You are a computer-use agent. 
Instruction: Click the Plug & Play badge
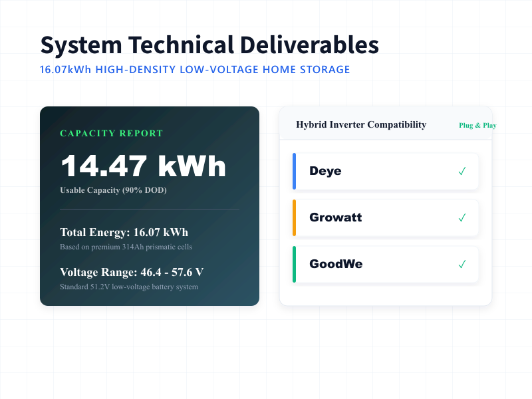click(477, 125)
